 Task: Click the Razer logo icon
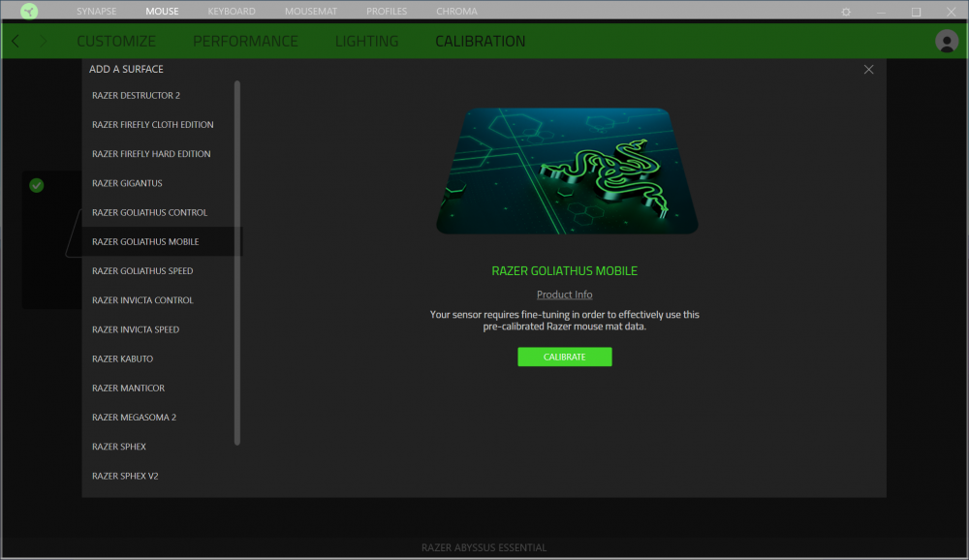28,11
